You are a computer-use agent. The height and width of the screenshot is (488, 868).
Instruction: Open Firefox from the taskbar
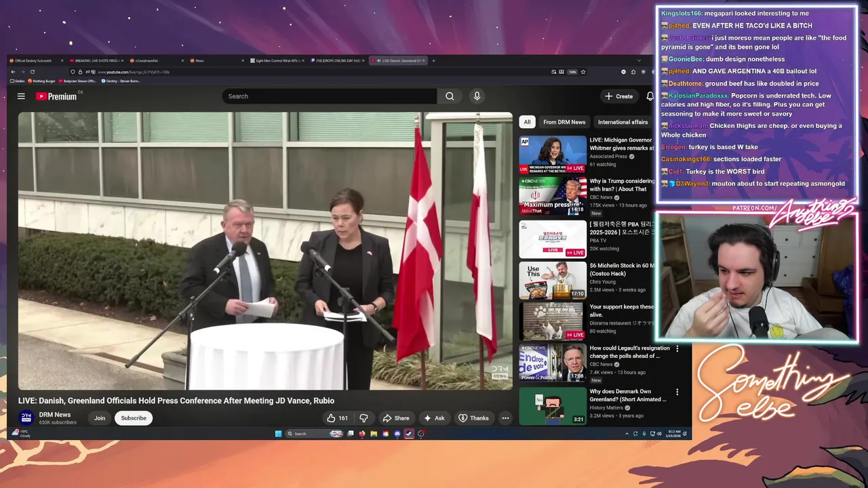[x=362, y=434]
